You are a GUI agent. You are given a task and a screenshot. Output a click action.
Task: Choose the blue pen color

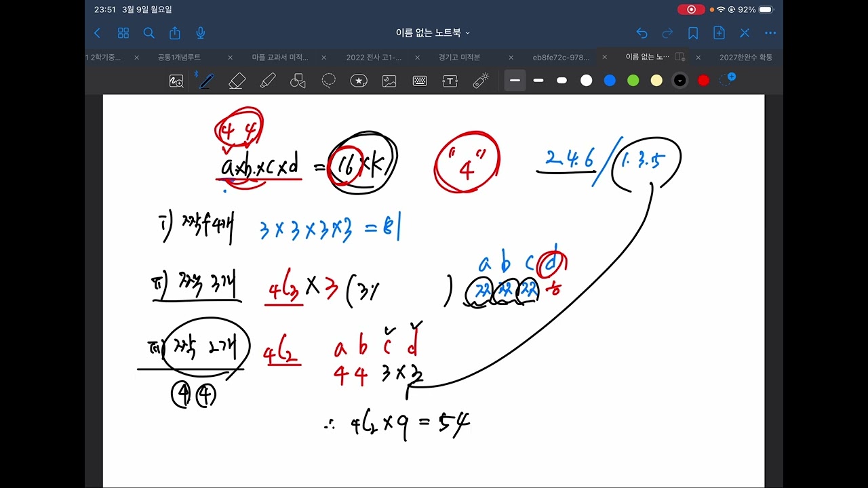[x=610, y=81]
